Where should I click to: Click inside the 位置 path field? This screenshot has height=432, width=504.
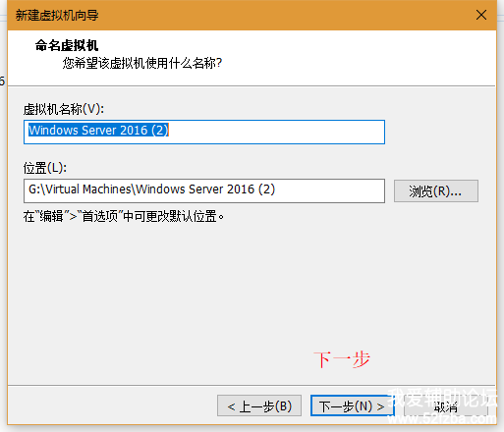click(204, 190)
